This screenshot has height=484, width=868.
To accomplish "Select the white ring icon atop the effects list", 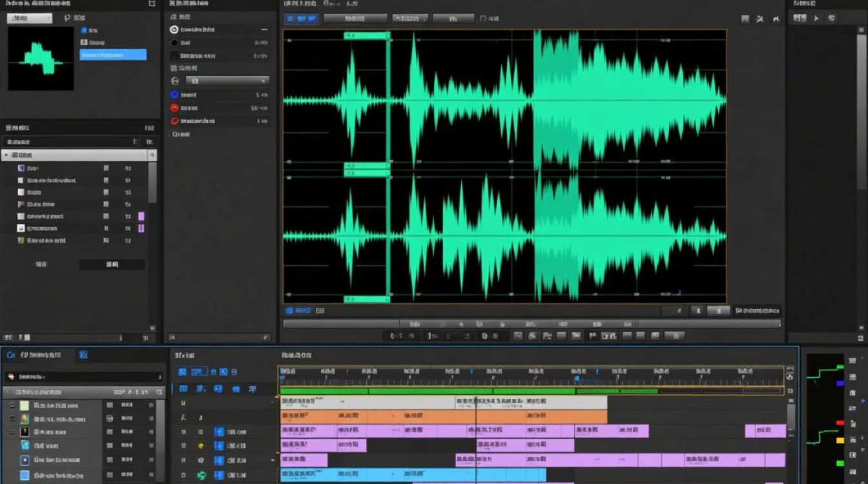I will [174, 30].
